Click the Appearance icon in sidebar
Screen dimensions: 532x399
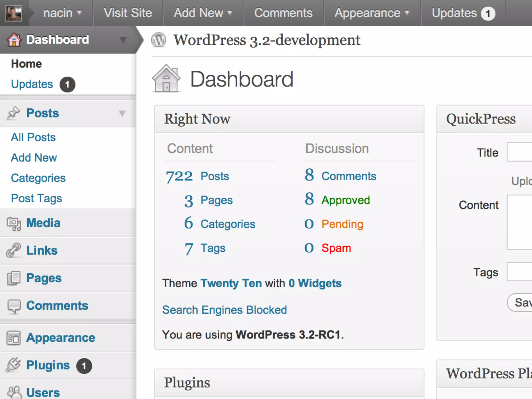[14, 338]
